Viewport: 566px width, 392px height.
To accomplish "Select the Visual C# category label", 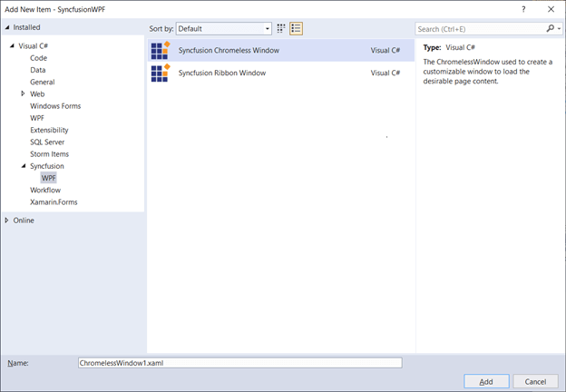I will 34,46.
